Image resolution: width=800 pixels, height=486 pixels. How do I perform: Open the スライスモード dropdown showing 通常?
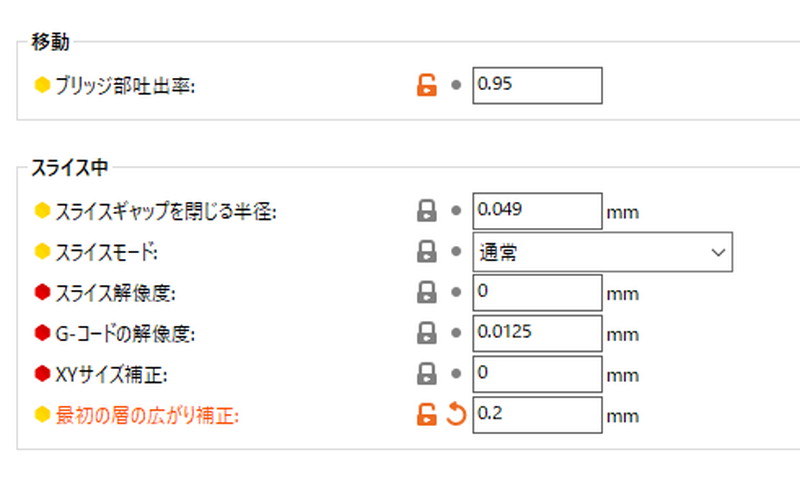click(603, 252)
